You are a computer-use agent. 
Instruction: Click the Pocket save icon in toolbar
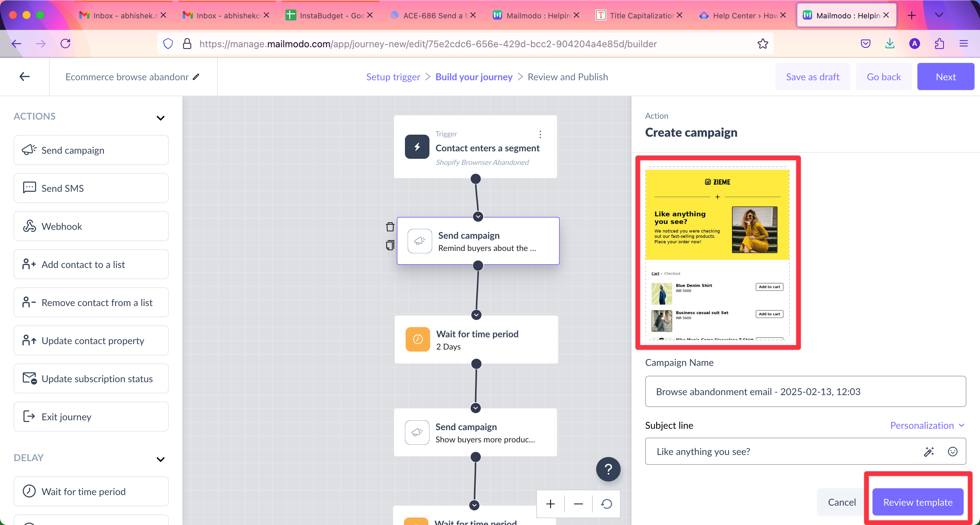tap(865, 44)
